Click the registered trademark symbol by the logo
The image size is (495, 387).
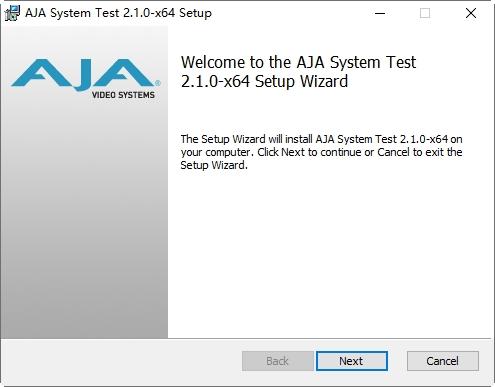coord(158,83)
